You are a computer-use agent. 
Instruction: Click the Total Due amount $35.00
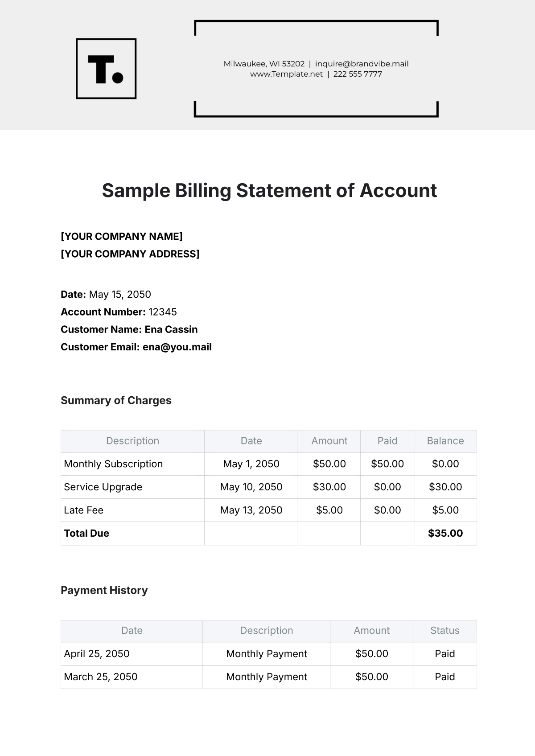(x=445, y=534)
